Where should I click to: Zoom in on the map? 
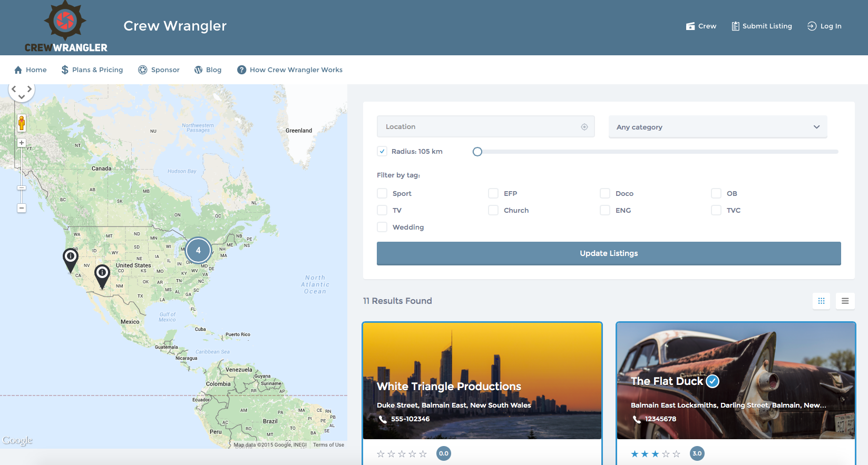(x=22, y=143)
